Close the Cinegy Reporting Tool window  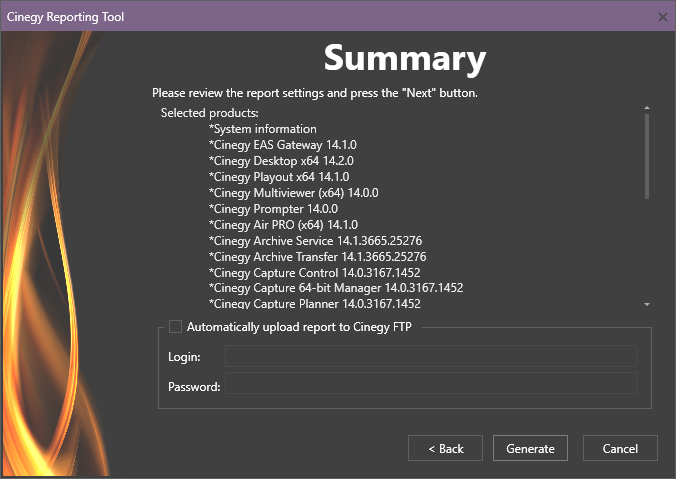pos(663,17)
